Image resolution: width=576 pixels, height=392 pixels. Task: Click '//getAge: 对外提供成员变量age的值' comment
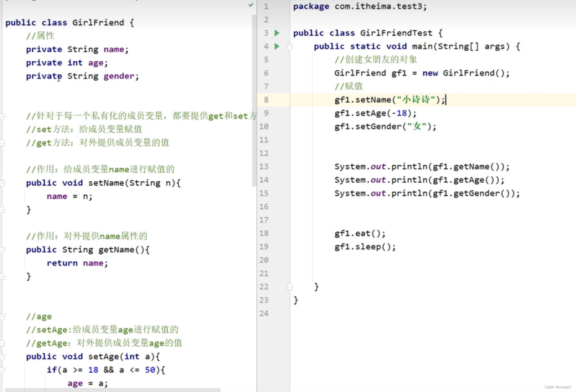tap(104, 343)
